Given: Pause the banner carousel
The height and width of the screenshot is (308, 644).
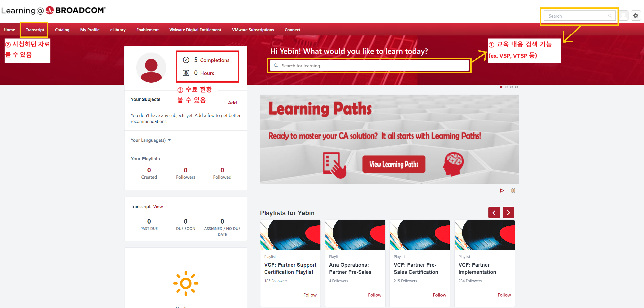Looking at the screenshot, I should [x=513, y=190].
